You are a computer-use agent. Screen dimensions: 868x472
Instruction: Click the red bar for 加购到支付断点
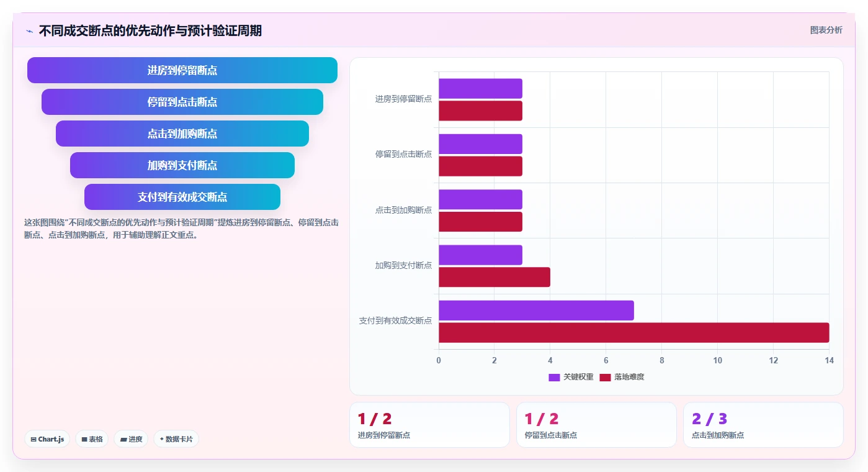pos(494,277)
